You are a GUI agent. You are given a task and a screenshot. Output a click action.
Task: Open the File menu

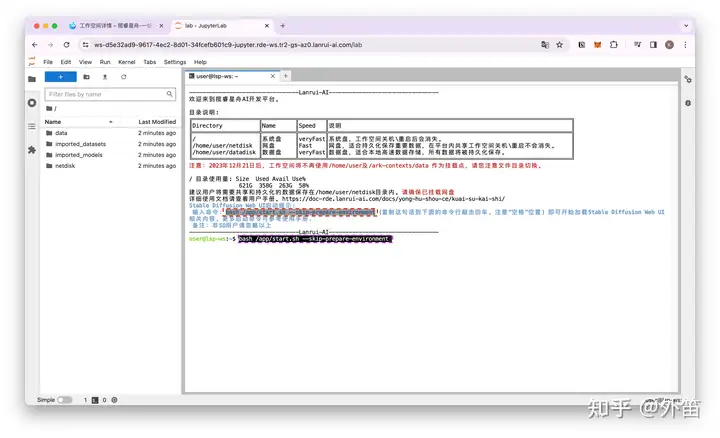click(48, 62)
